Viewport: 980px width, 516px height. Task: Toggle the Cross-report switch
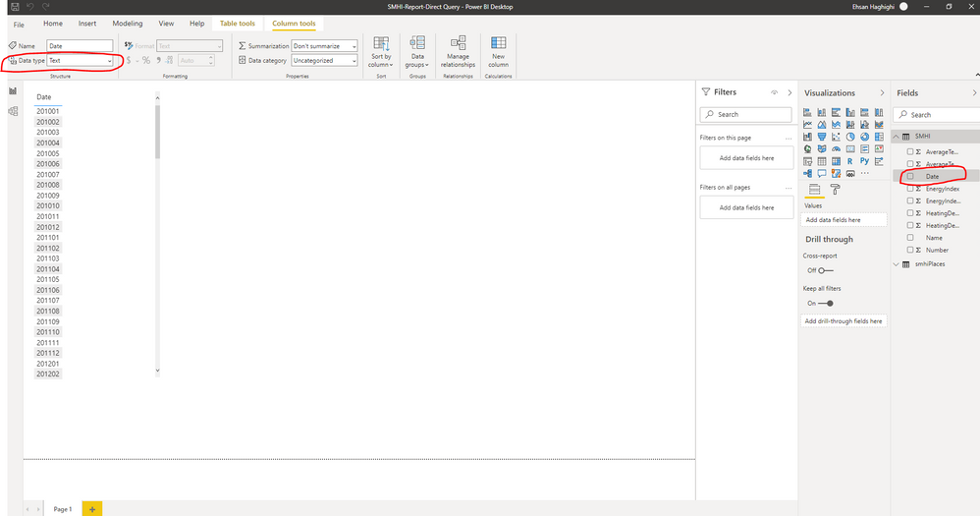tap(826, 270)
